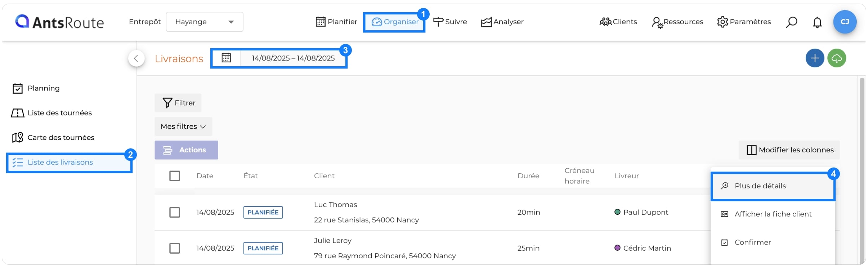The image size is (868, 268).
Task: Open the Planifier menu
Action: click(336, 22)
